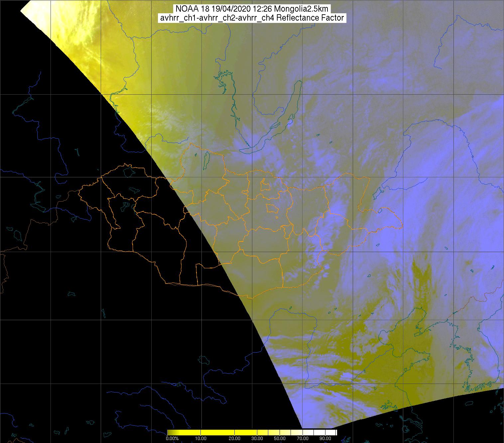Click the 10.00 colorbar label
The width and height of the screenshot is (504, 443).
(x=201, y=439)
